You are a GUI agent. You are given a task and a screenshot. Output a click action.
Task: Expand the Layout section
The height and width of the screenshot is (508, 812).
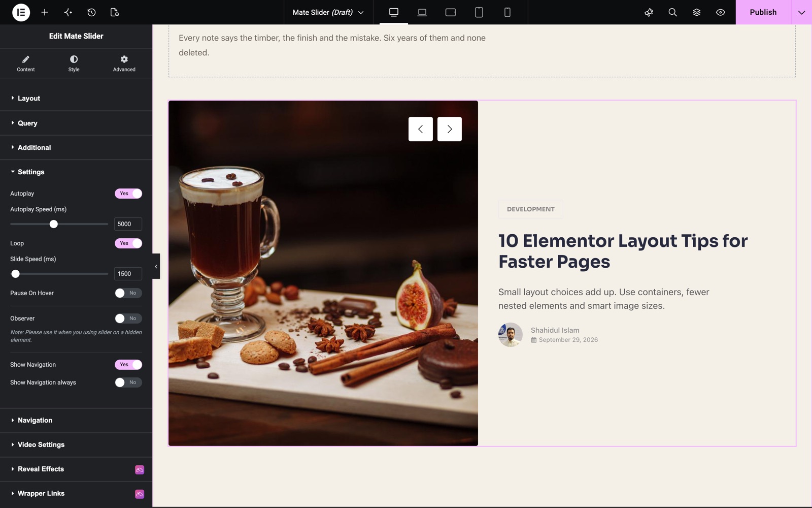point(76,99)
